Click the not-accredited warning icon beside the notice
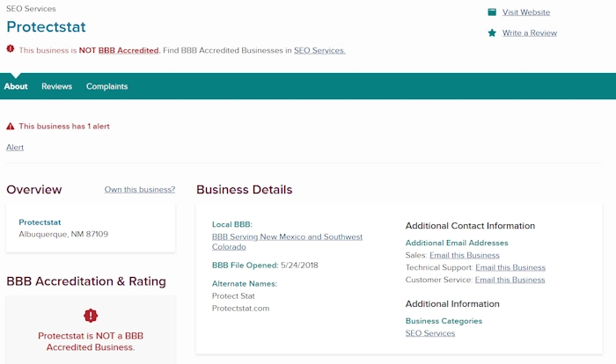 [x=11, y=48]
